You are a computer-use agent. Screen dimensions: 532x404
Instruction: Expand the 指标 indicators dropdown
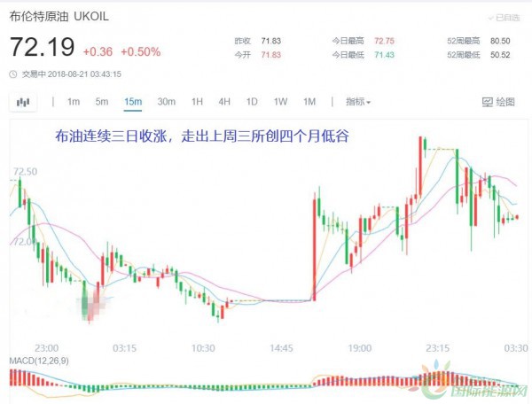coord(358,102)
